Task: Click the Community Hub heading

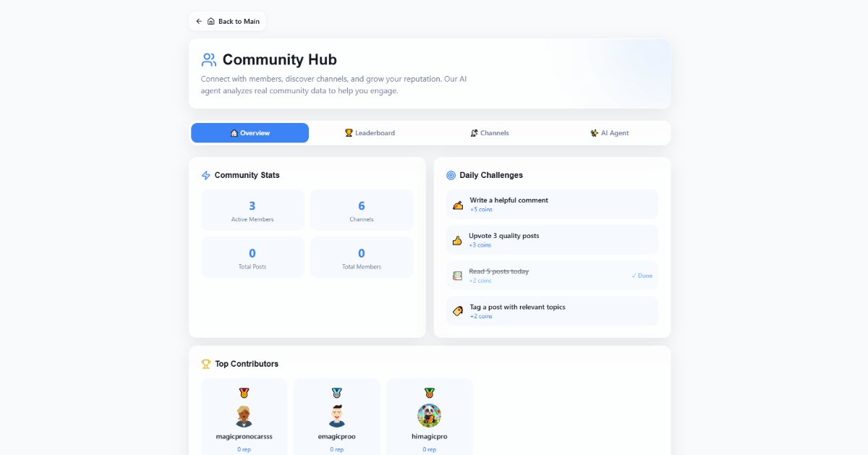Action: coord(279,60)
